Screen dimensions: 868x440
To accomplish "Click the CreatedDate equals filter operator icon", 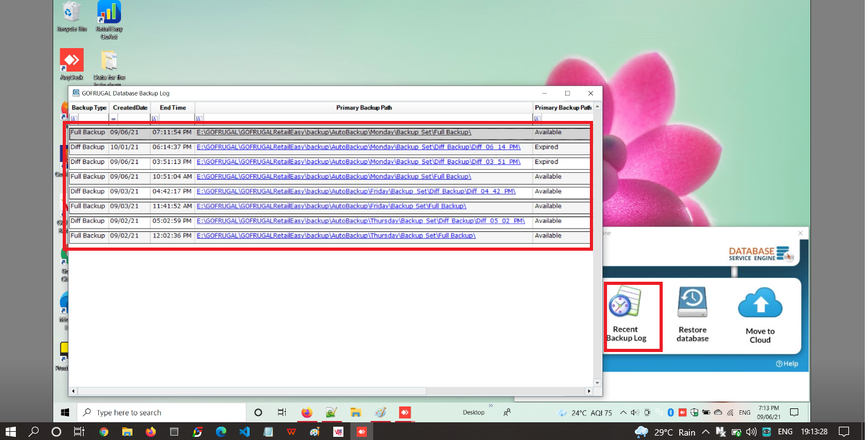I will [113, 118].
